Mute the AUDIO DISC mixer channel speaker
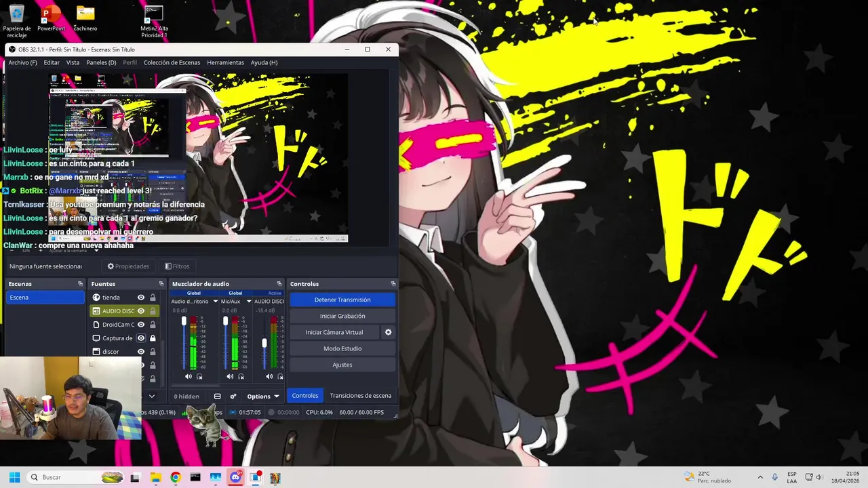The width and height of the screenshot is (868, 488). coord(269,377)
